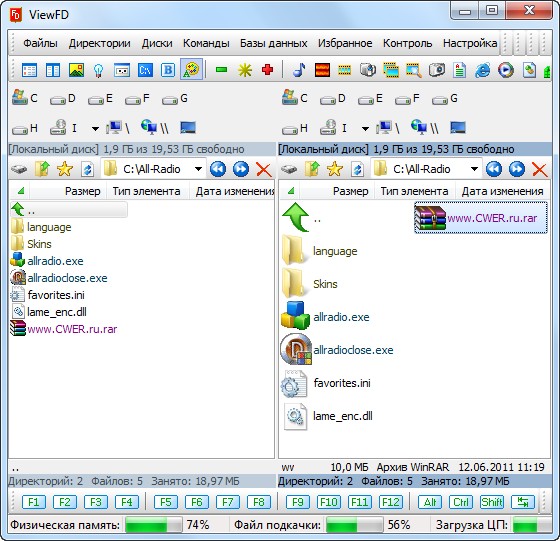The height and width of the screenshot is (541, 560).
Task: Open favorites star in left panel
Action: (65, 169)
